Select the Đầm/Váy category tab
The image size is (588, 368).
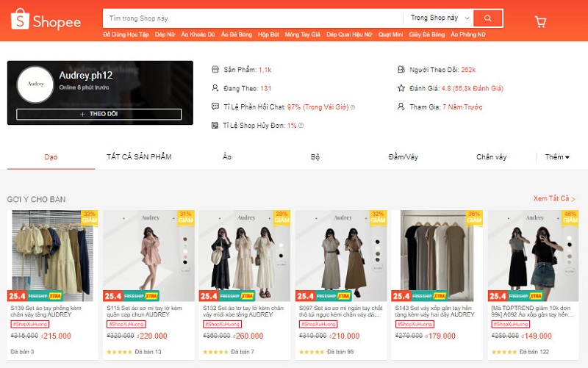click(403, 157)
